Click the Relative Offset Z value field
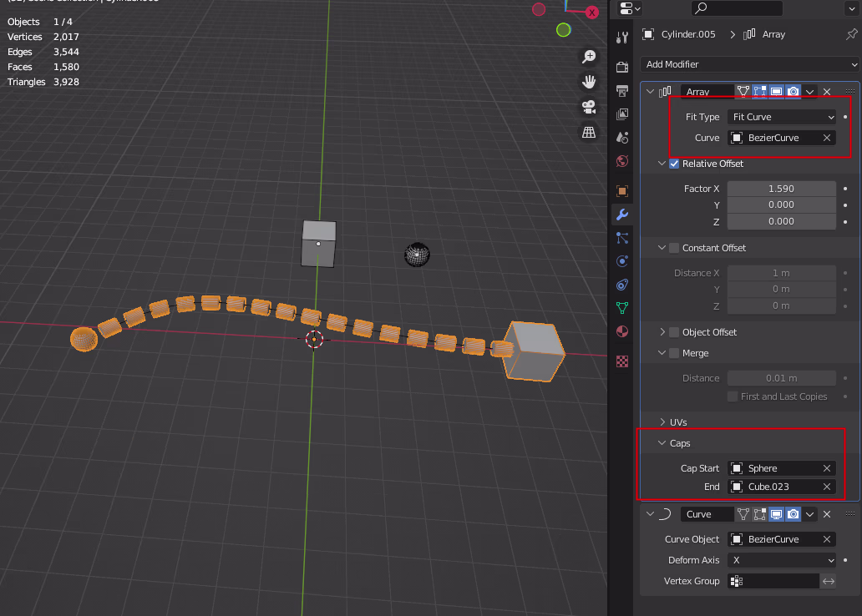The width and height of the screenshot is (862, 616). click(x=782, y=221)
